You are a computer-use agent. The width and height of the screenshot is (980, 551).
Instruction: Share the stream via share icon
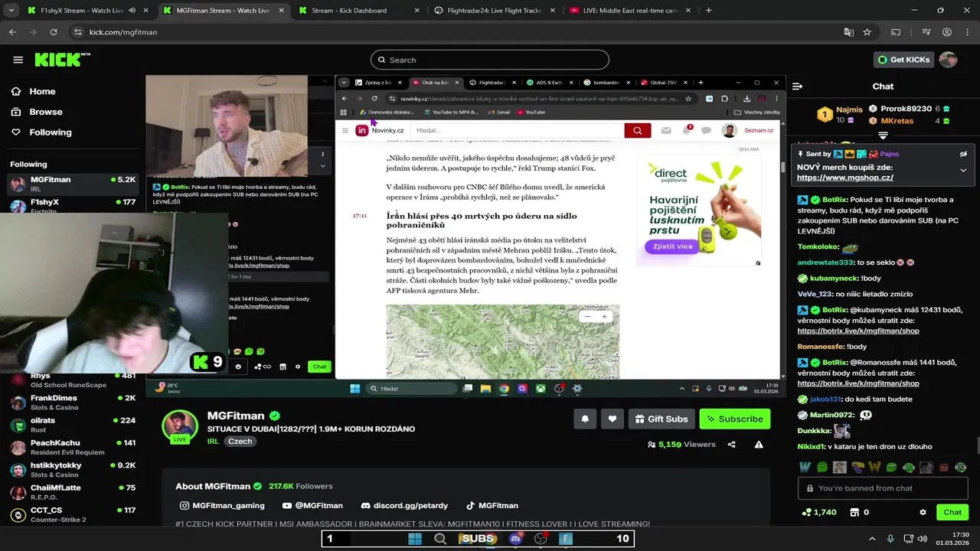coord(731,445)
